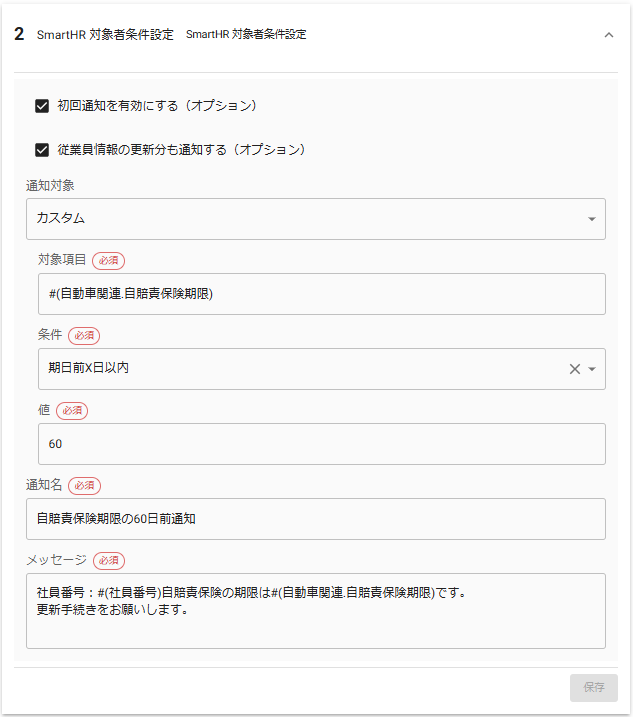Viewport: 633px width, 717px height.
Task: Uncheck 初回通知を有効にする checkbox
Action: point(42,106)
